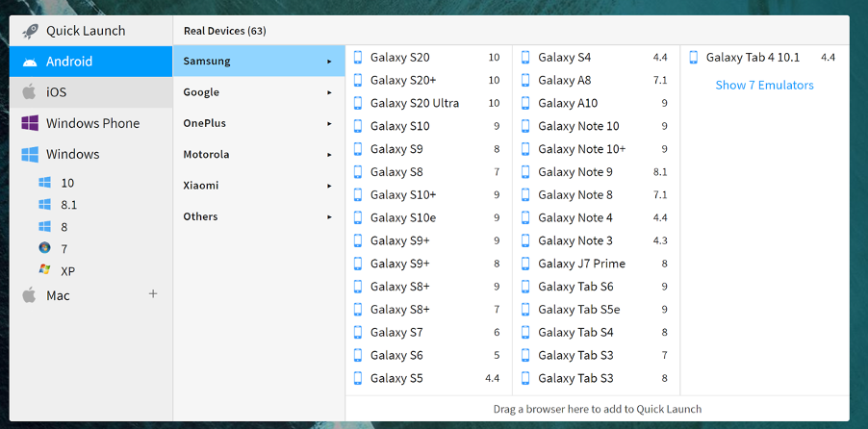Screen dimensions: 868x429
Task: Expand the Samsung submenu arrow
Action: [329, 62]
